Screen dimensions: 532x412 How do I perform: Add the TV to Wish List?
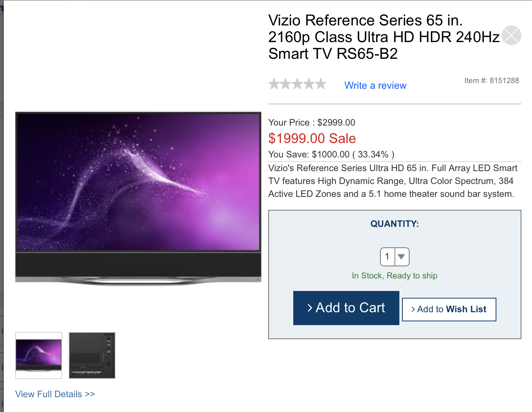coord(449,309)
